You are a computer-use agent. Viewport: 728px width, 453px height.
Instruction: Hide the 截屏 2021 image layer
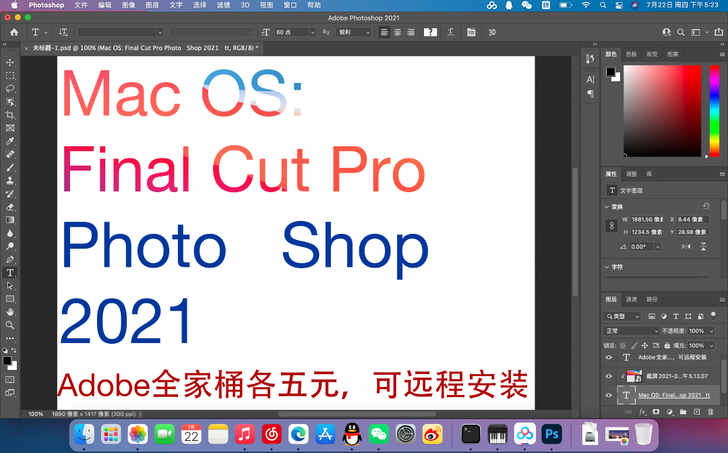pyautogui.click(x=609, y=376)
